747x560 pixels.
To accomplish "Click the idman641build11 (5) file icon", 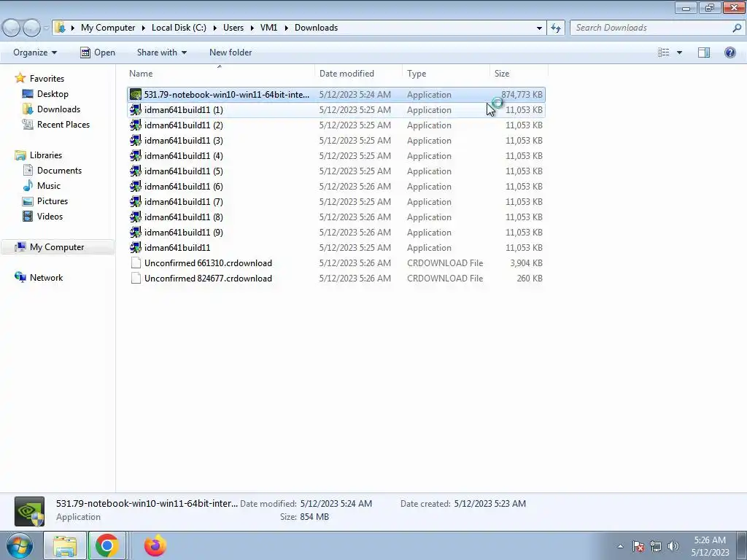I will click(136, 171).
